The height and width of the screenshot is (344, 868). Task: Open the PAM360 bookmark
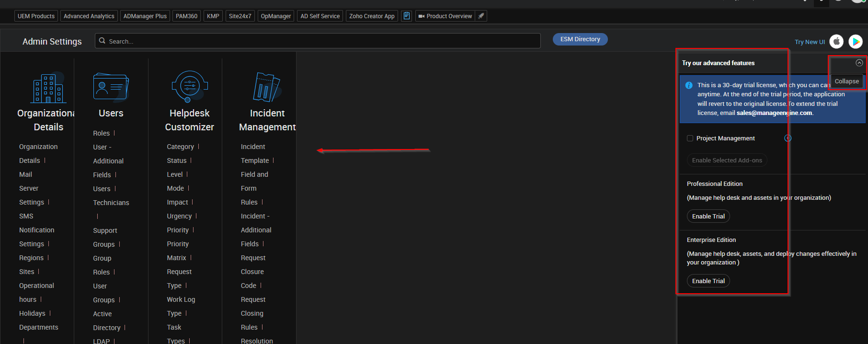click(186, 16)
